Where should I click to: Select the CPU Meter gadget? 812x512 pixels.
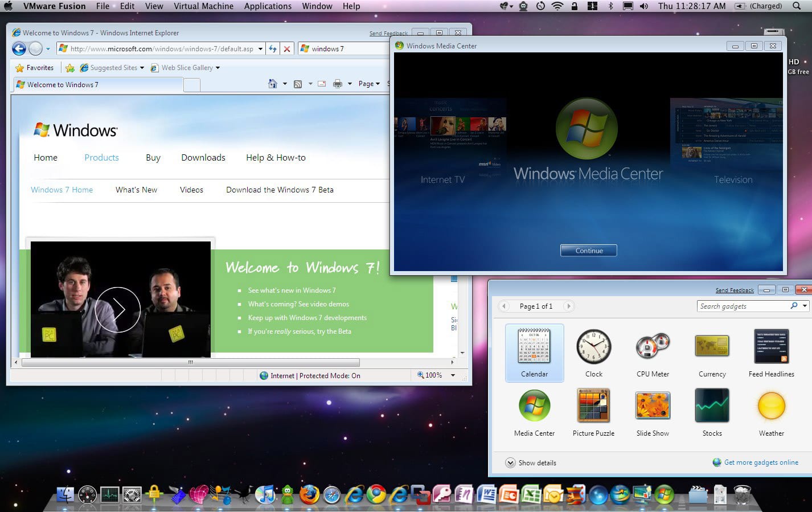tap(653, 353)
